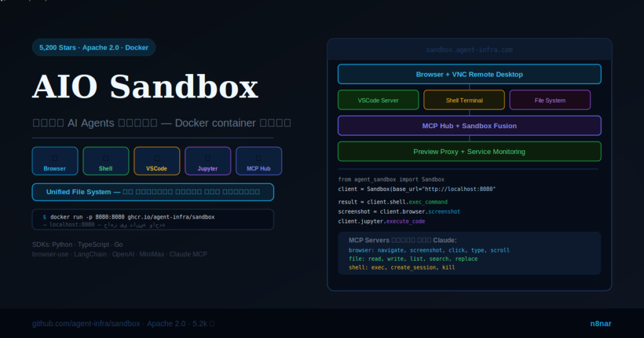
Task: Click the MCP Hub feature card
Action: coord(258,161)
